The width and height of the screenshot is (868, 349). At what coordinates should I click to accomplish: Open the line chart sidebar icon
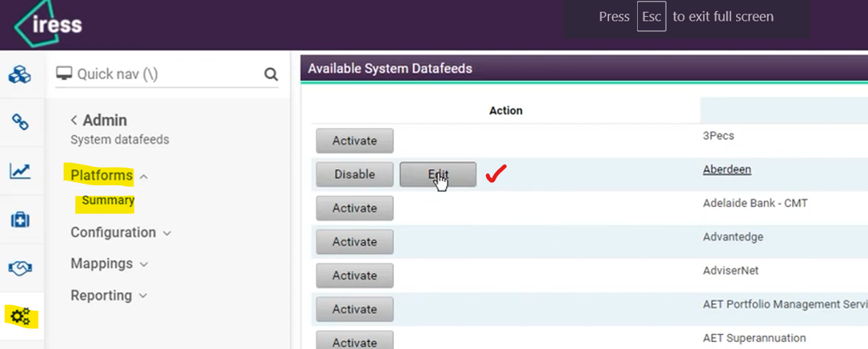(x=20, y=171)
